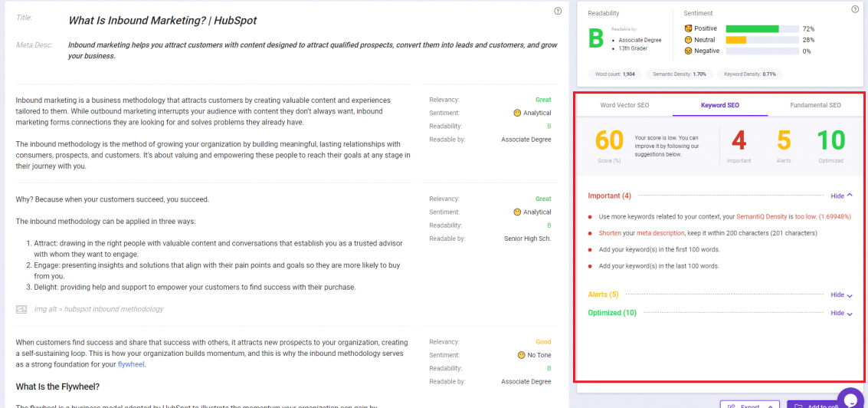Open the chat support bubble
868x408 pixels.
[851, 398]
